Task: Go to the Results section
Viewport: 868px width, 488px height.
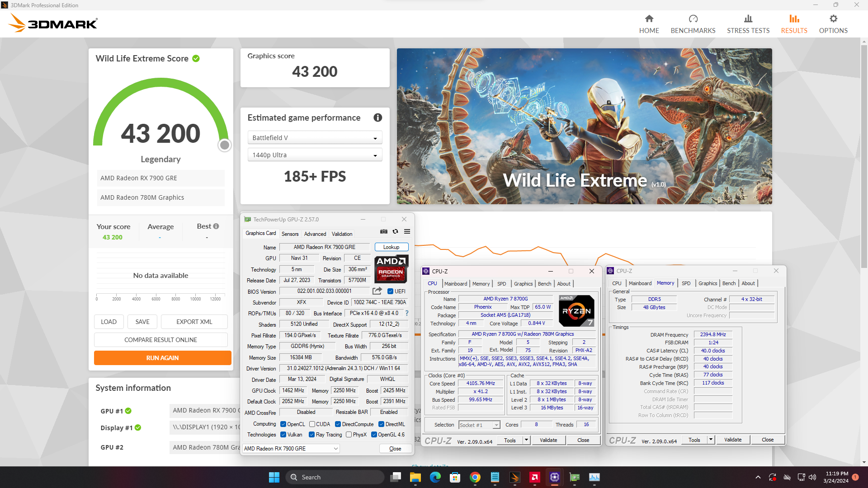Action: coord(794,24)
